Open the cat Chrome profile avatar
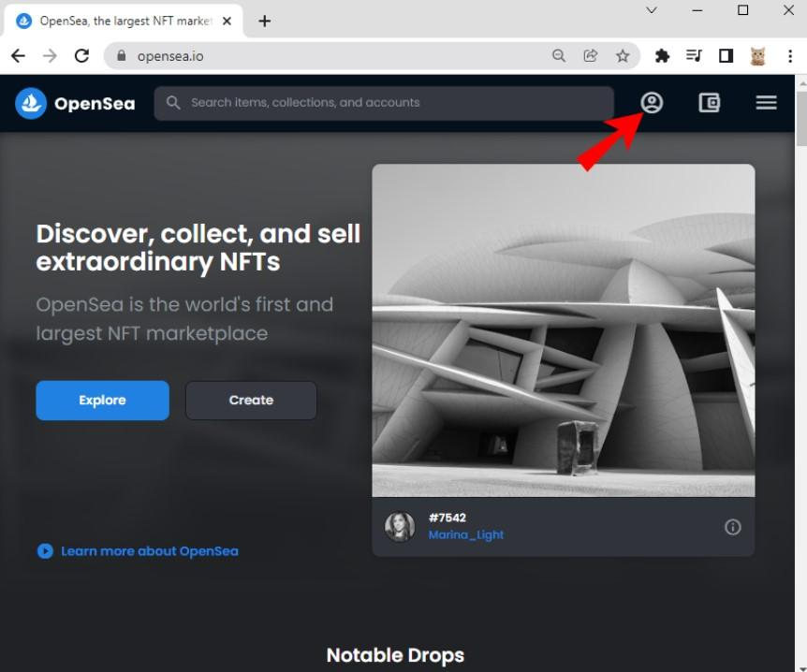807x672 pixels. pos(757,55)
